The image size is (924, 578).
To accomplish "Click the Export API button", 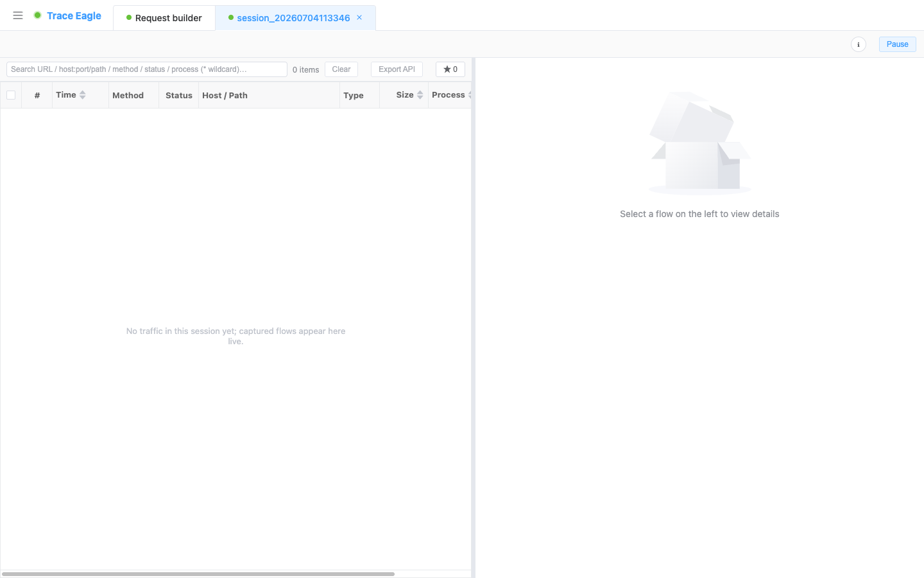I will coord(397,69).
